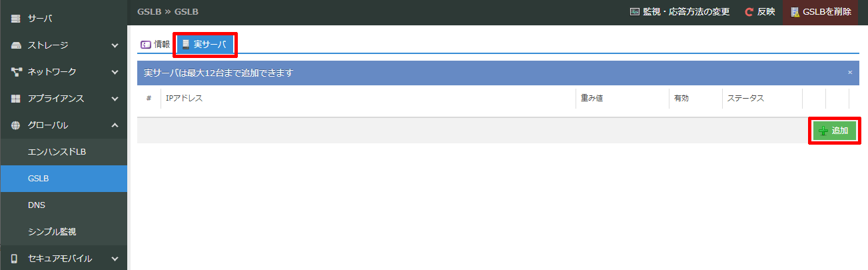Viewport: 868px width, 270px height.
Task: Expand the ネットワーク menu chevron
Action: pyautogui.click(x=115, y=72)
